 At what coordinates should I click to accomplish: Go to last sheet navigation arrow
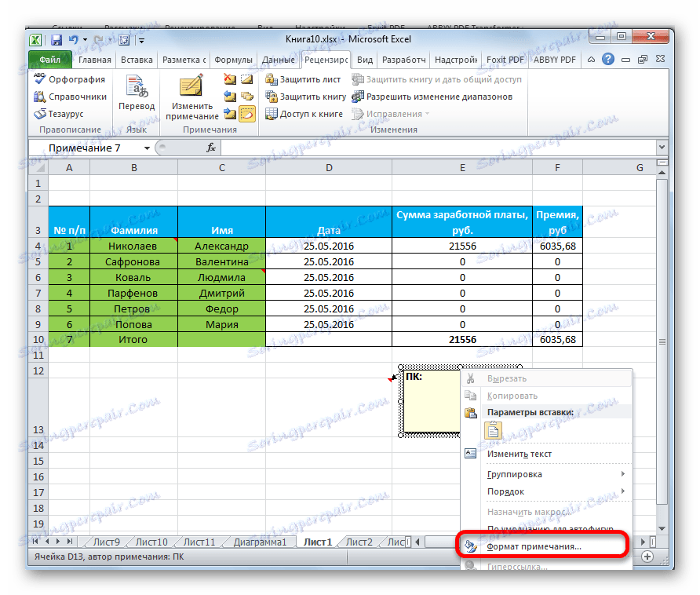pyautogui.click(x=69, y=542)
